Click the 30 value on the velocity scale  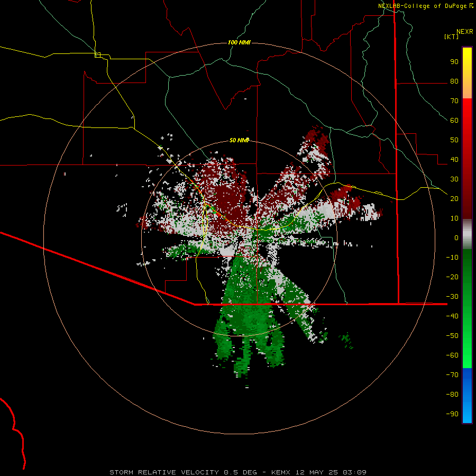(454, 179)
